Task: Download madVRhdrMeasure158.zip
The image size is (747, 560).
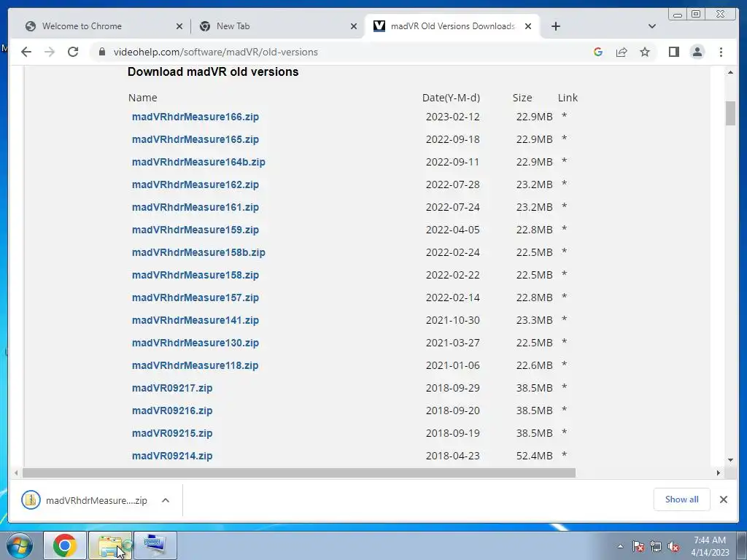Action: pos(196,275)
